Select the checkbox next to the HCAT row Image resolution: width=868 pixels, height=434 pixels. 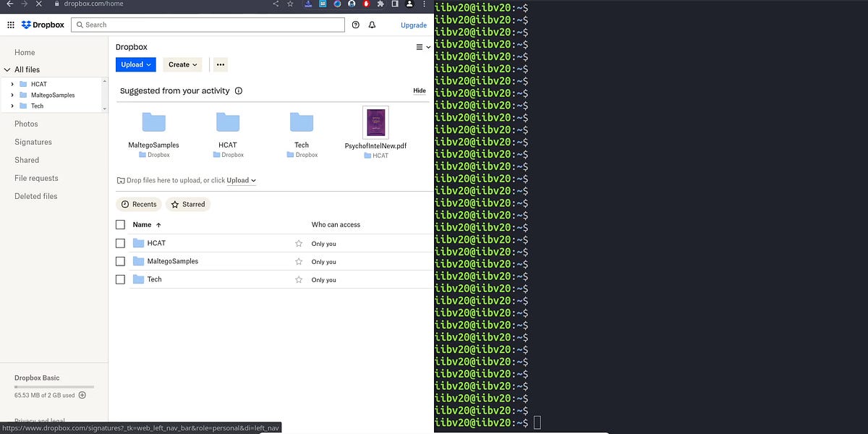(x=120, y=243)
